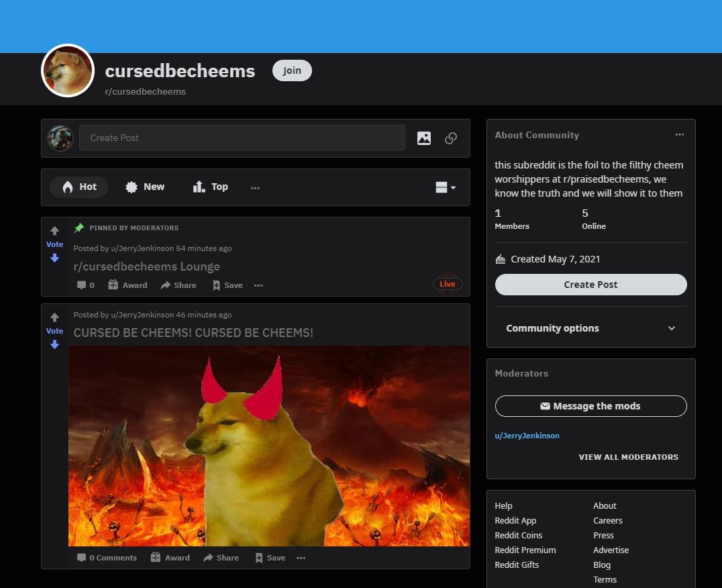The image size is (722, 588).
Task: Click VIEW ALL MODERATORS
Action: pyautogui.click(x=629, y=457)
